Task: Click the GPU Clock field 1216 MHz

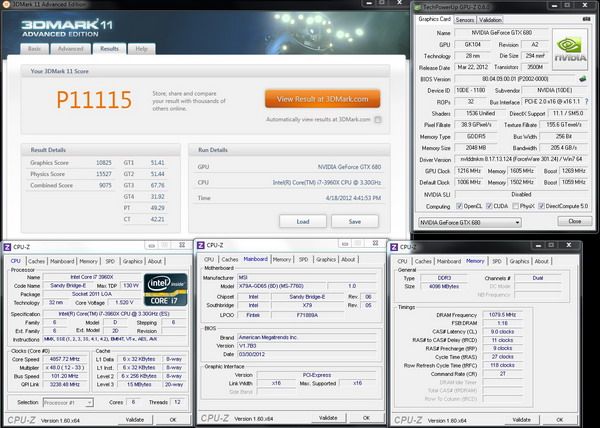Action: point(469,171)
